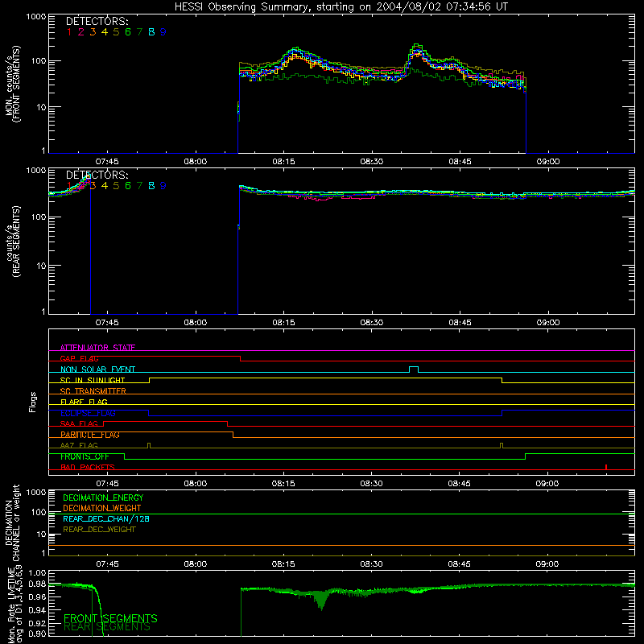Click 0.98 value on livetime y-axis
Image resolution: width=644 pixels, height=644 pixels.
coord(37,584)
